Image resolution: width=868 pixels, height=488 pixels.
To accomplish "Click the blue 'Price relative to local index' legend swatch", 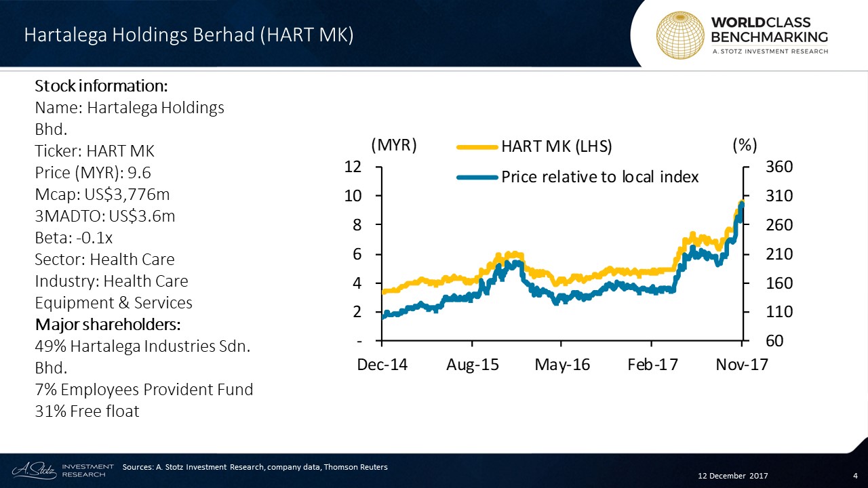I will click(478, 178).
